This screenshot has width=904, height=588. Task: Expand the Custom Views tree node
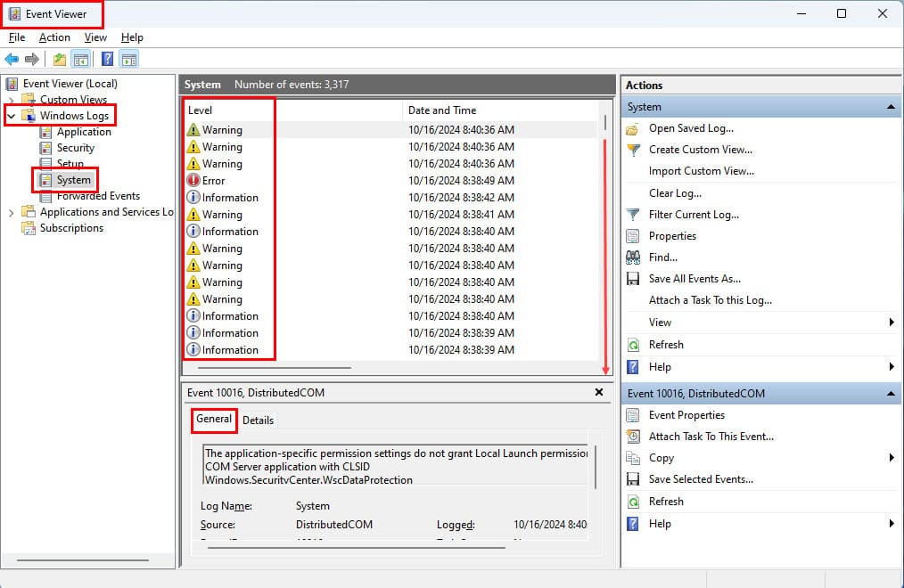tap(11, 100)
